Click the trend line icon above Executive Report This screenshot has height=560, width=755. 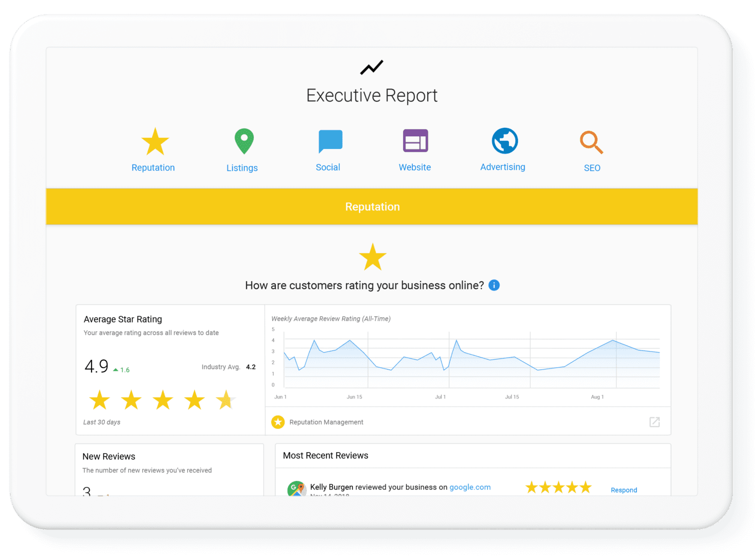[372, 67]
